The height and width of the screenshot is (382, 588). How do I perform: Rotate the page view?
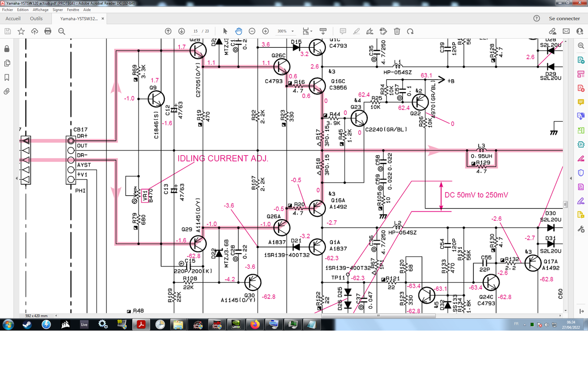click(x=410, y=31)
